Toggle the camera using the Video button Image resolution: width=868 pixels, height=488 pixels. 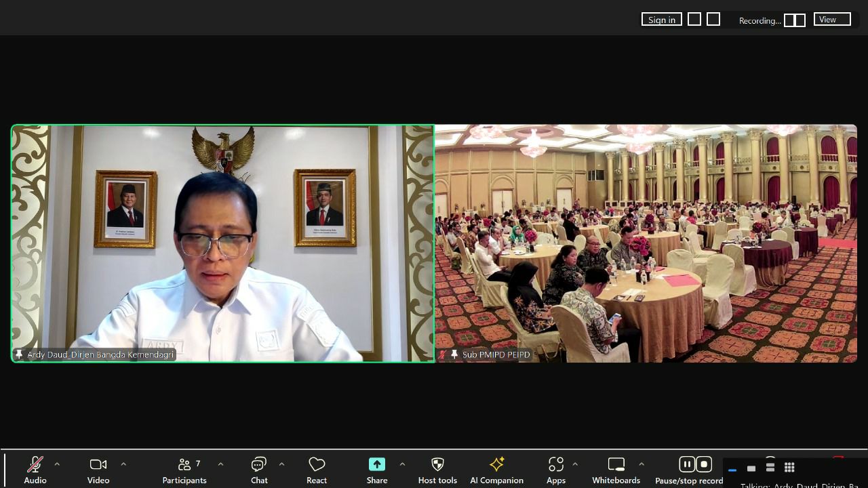click(98, 469)
